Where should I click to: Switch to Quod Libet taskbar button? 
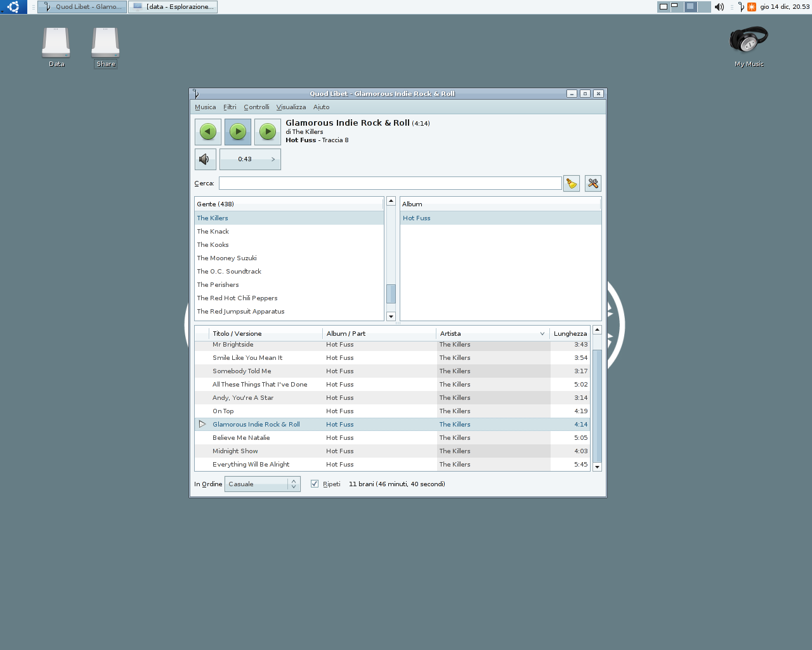tap(82, 7)
